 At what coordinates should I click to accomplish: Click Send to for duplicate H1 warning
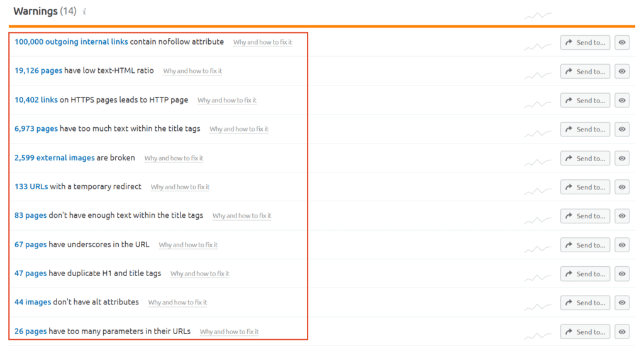click(585, 274)
